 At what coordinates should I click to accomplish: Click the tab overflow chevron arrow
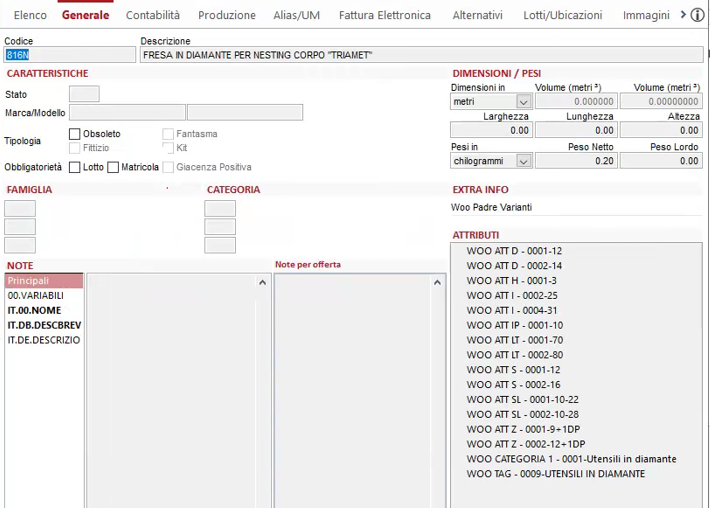click(682, 15)
